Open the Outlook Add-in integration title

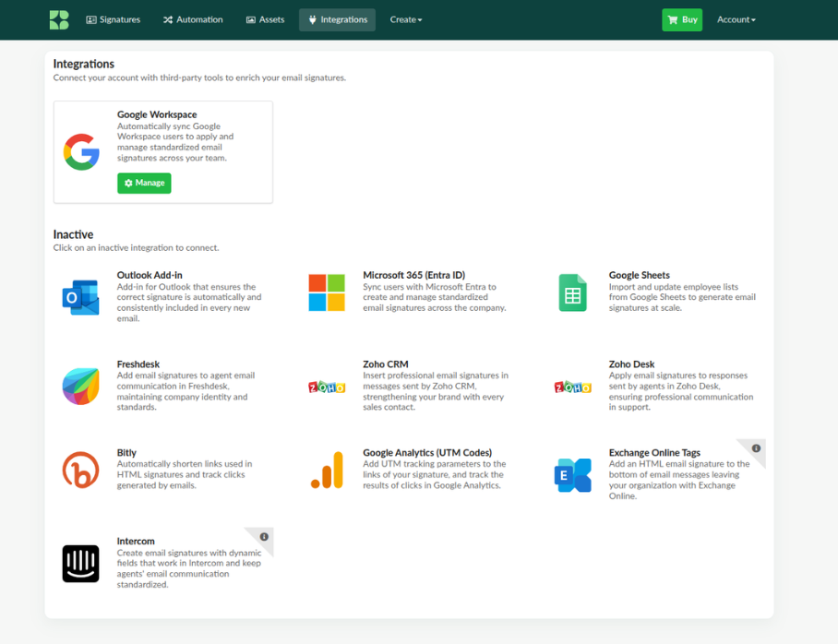[x=150, y=275]
